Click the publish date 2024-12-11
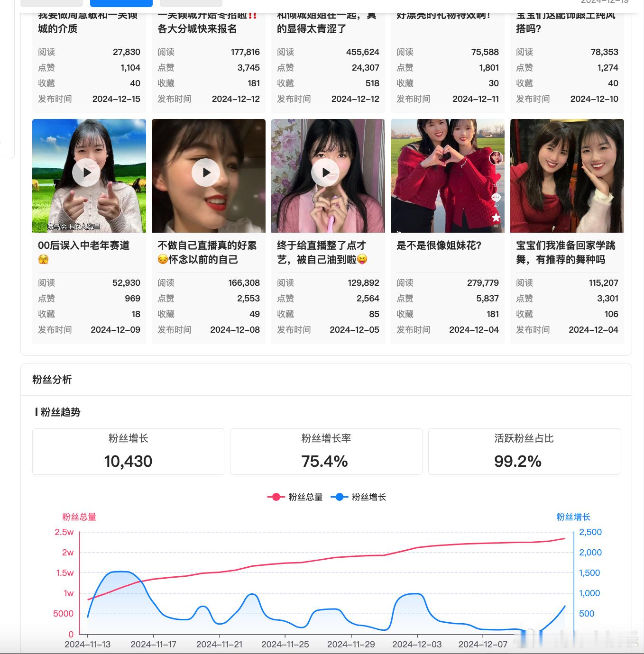The image size is (644, 654). pos(476,99)
